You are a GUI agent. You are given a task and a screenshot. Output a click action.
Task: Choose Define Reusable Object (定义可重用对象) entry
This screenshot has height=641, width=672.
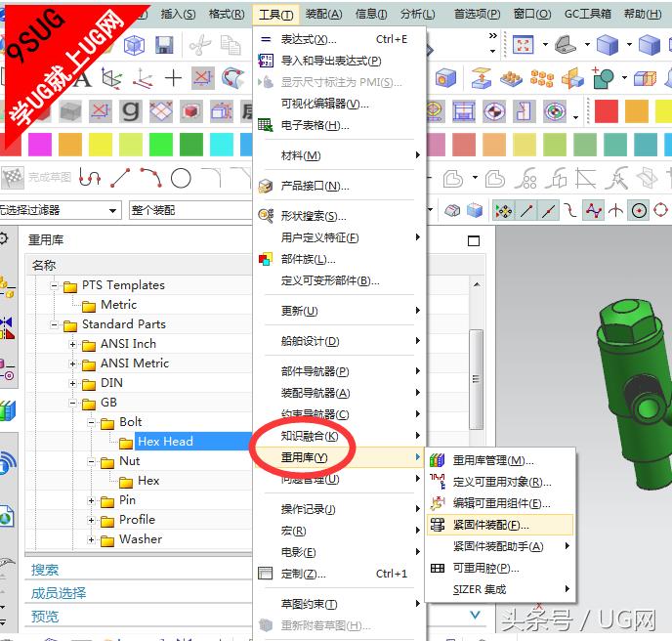click(500, 482)
